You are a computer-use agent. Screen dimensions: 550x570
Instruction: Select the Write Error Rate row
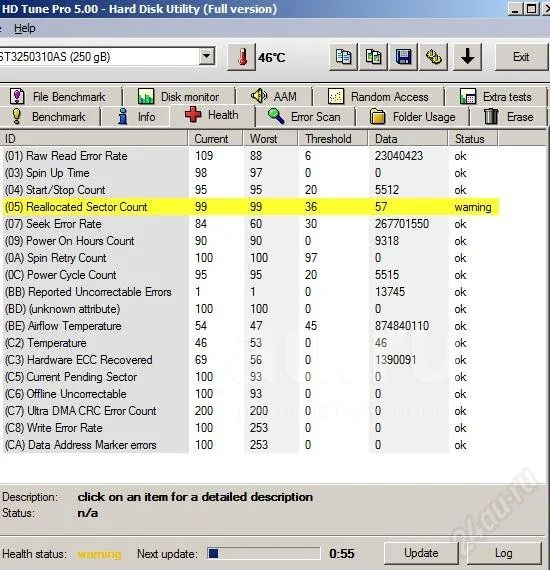click(x=251, y=428)
